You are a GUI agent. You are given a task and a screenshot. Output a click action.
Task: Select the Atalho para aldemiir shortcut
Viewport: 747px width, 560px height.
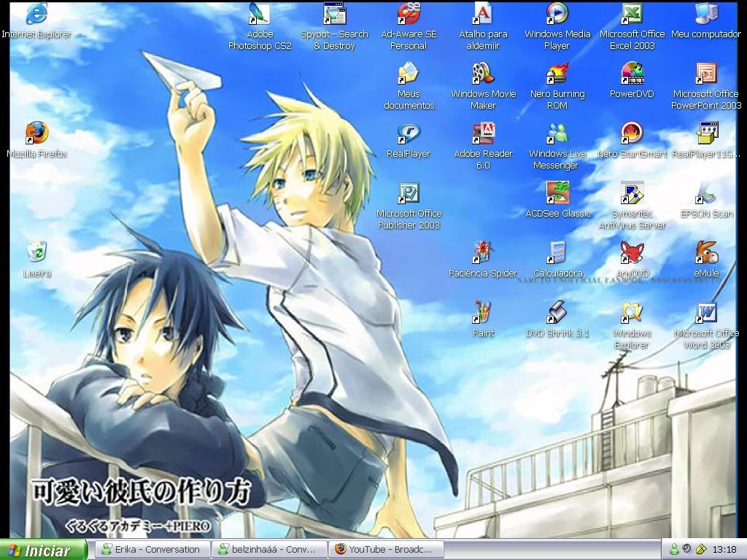click(483, 13)
